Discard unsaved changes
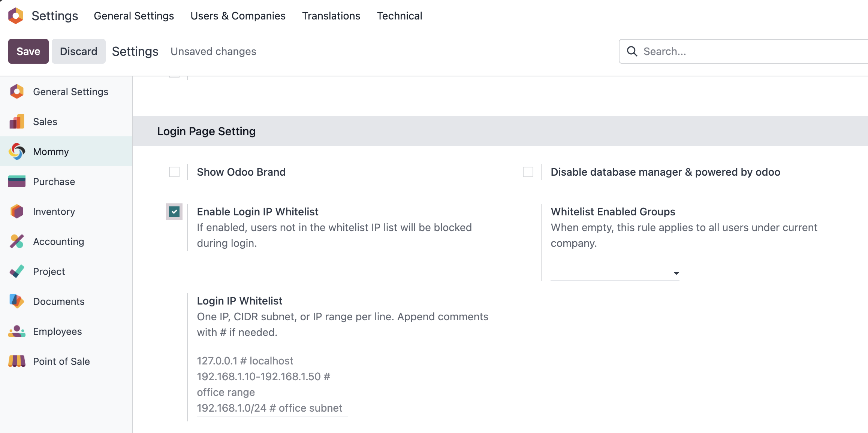 tap(79, 51)
